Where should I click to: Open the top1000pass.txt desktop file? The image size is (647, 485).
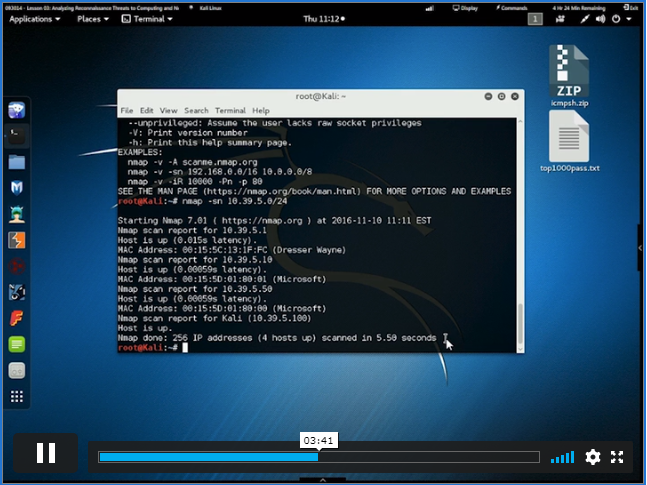tap(569, 141)
